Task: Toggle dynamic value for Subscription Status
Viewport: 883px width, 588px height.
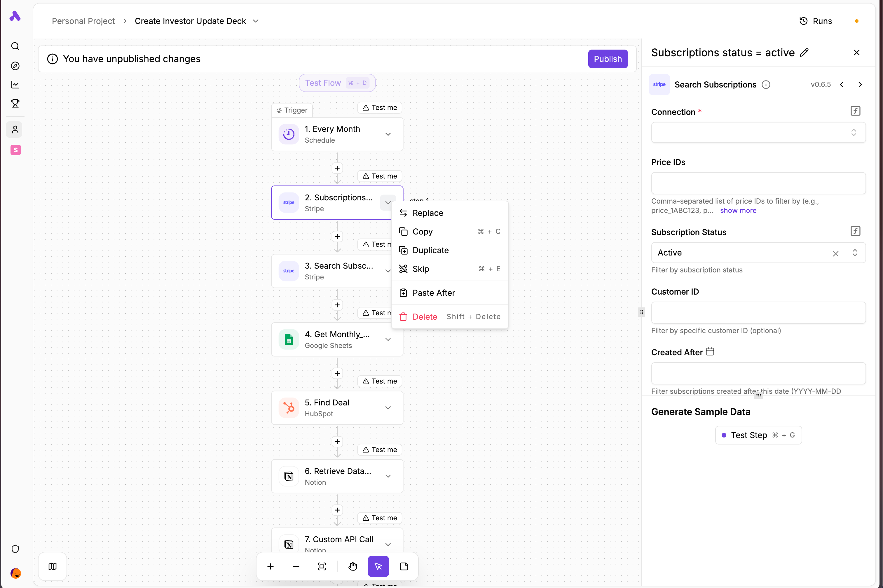Action: click(x=855, y=231)
